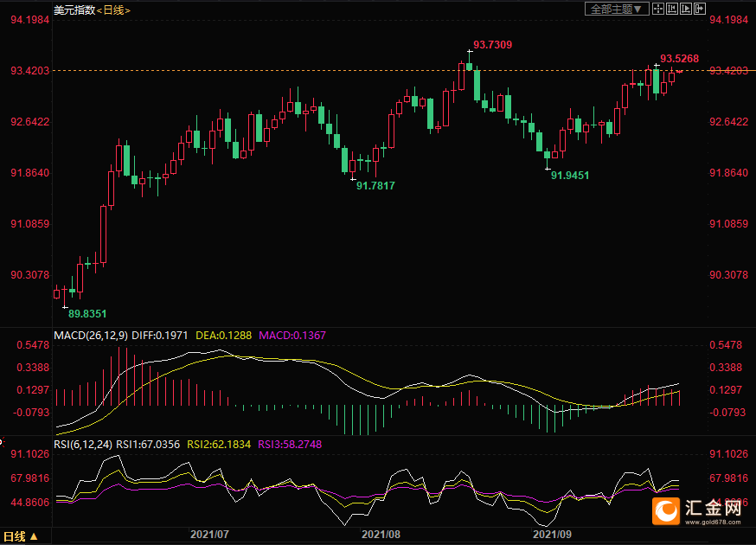Screen dimensions: 756x545
Task: Click the left axis 93.4203 price
Action: click(30, 71)
